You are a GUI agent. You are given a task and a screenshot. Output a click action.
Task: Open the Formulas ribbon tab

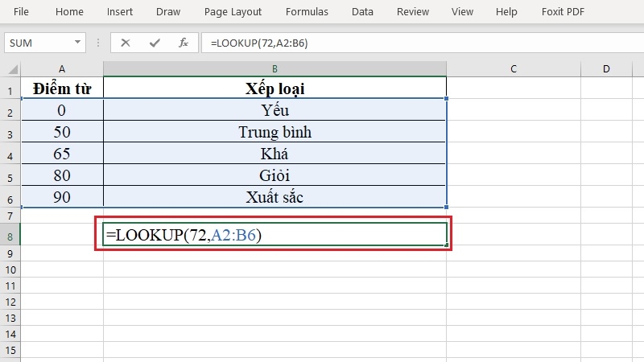[x=307, y=12]
